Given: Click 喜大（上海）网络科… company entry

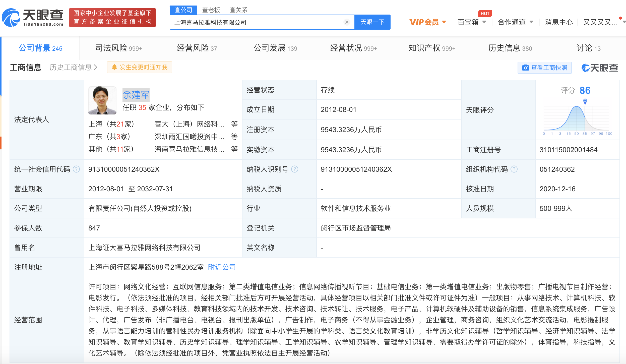Looking at the screenshot, I should (190, 124).
